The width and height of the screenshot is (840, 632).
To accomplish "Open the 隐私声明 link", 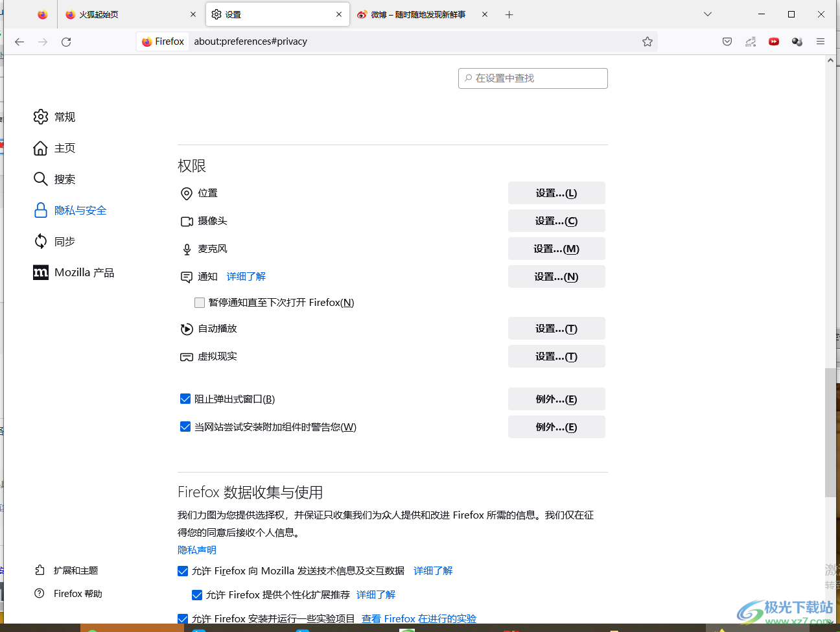I will (197, 550).
